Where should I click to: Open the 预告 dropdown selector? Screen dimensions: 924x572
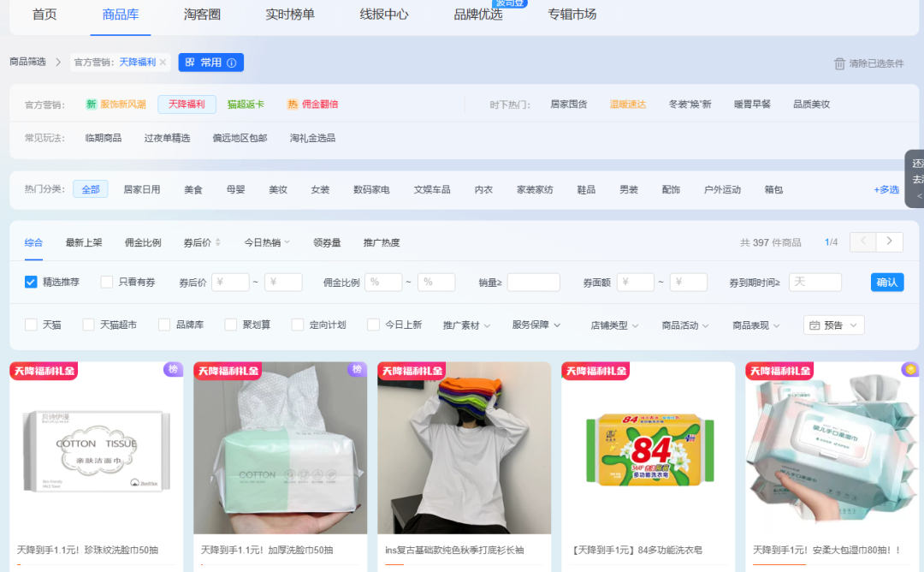point(834,325)
